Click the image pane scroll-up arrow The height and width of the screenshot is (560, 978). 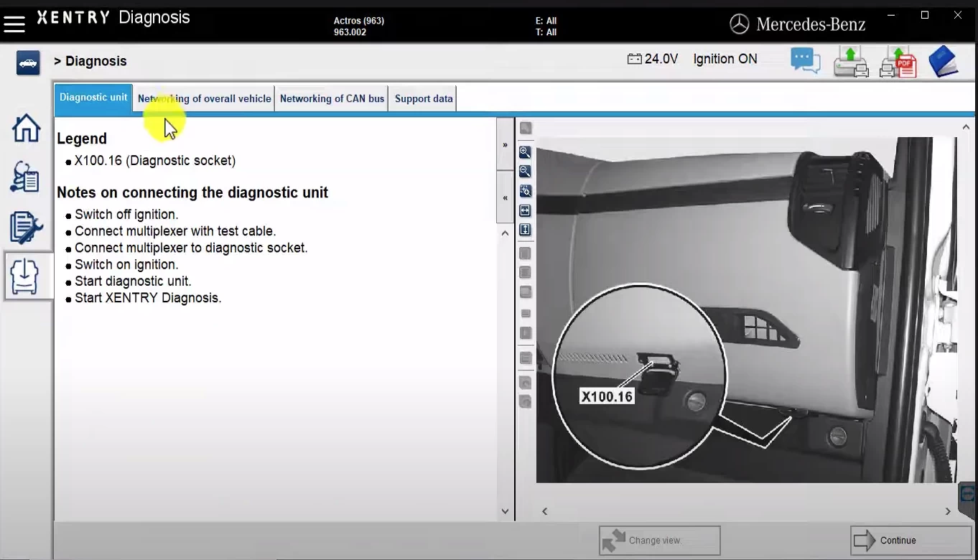[x=966, y=127]
